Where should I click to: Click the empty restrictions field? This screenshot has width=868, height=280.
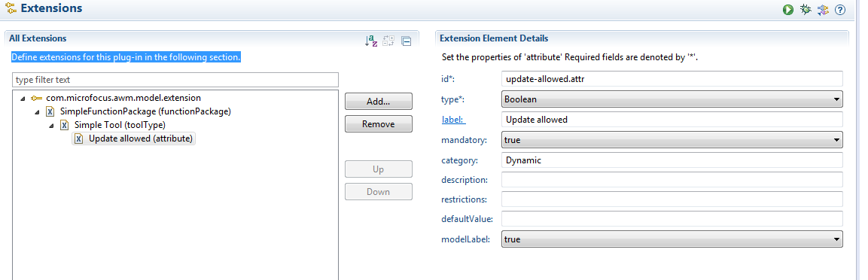672,199
